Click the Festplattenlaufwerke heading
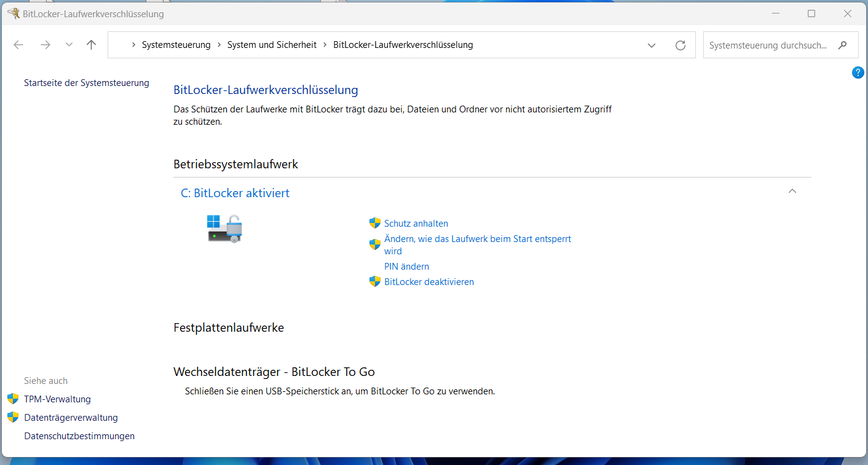 coord(229,327)
